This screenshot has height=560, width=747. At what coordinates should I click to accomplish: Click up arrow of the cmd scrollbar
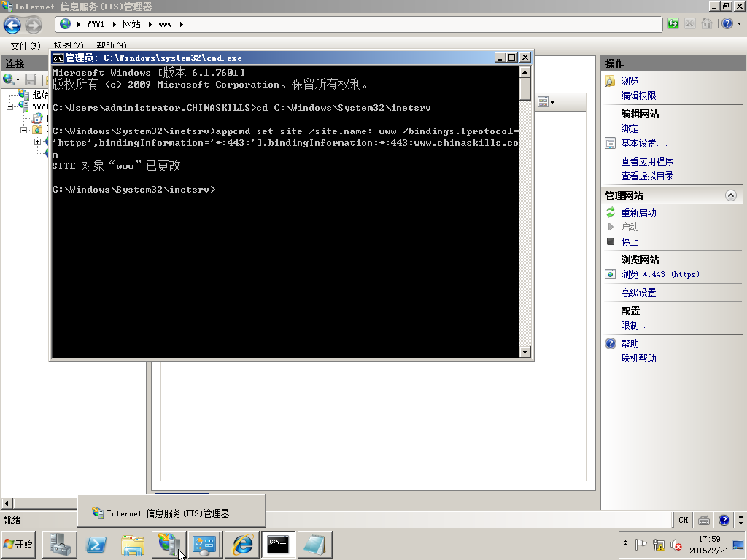coord(525,72)
